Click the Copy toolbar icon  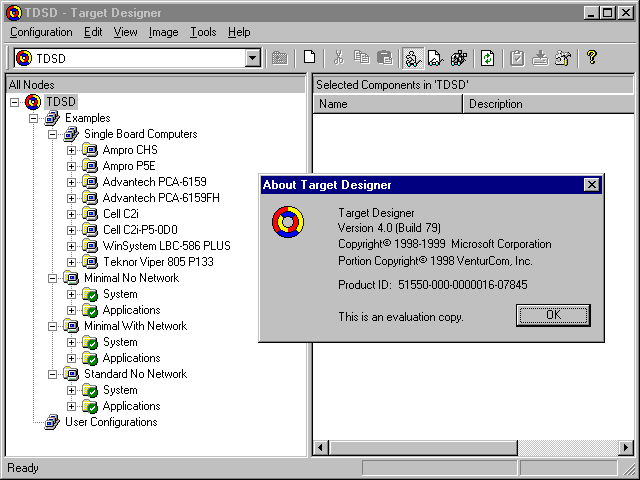(x=361, y=58)
